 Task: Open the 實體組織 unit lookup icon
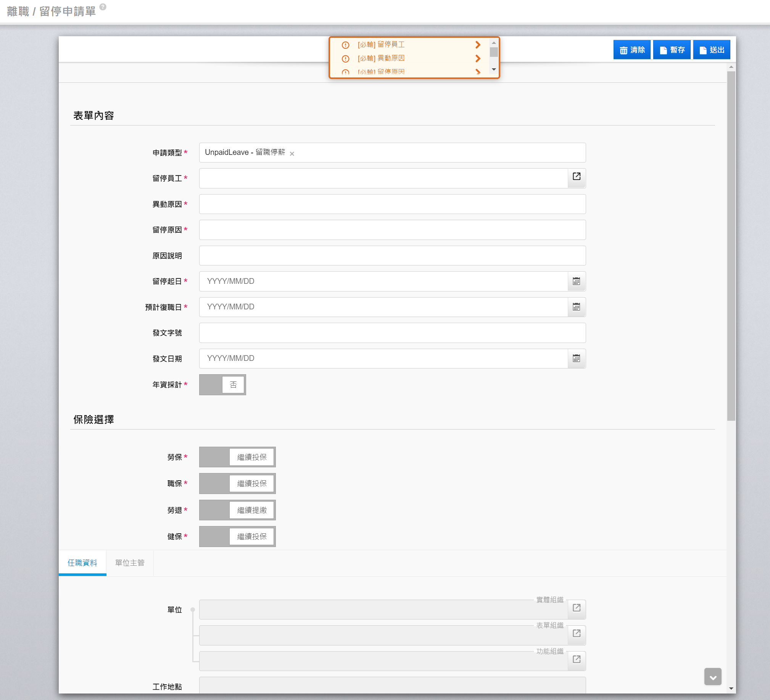(576, 608)
